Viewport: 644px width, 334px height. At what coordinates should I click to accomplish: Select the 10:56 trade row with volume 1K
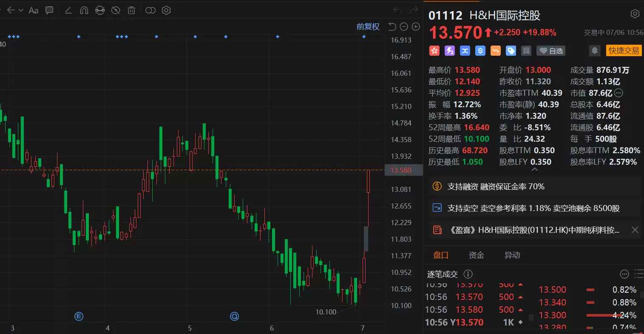[475, 323]
